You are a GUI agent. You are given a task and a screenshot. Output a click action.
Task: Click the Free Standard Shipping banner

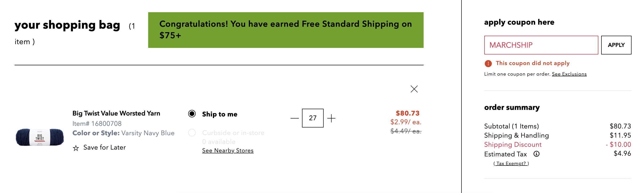click(x=286, y=29)
